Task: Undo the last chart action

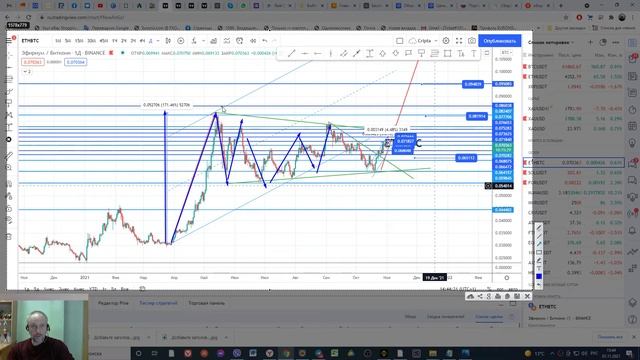Action: [265, 41]
